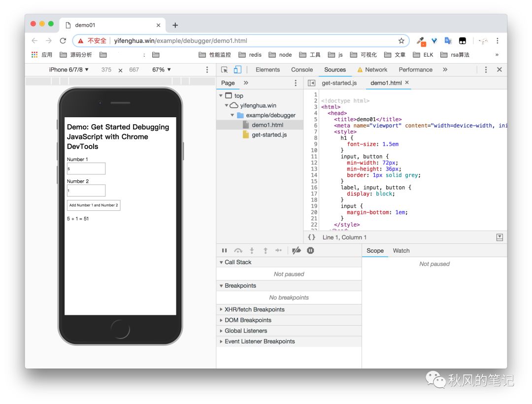The width and height of the screenshot is (532, 404).
Task: Click step into function icon
Action: pos(252,251)
